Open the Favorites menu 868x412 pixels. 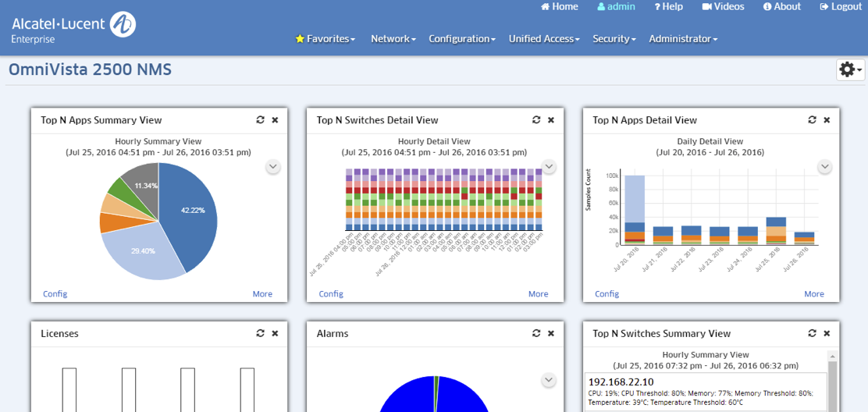click(x=325, y=39)
